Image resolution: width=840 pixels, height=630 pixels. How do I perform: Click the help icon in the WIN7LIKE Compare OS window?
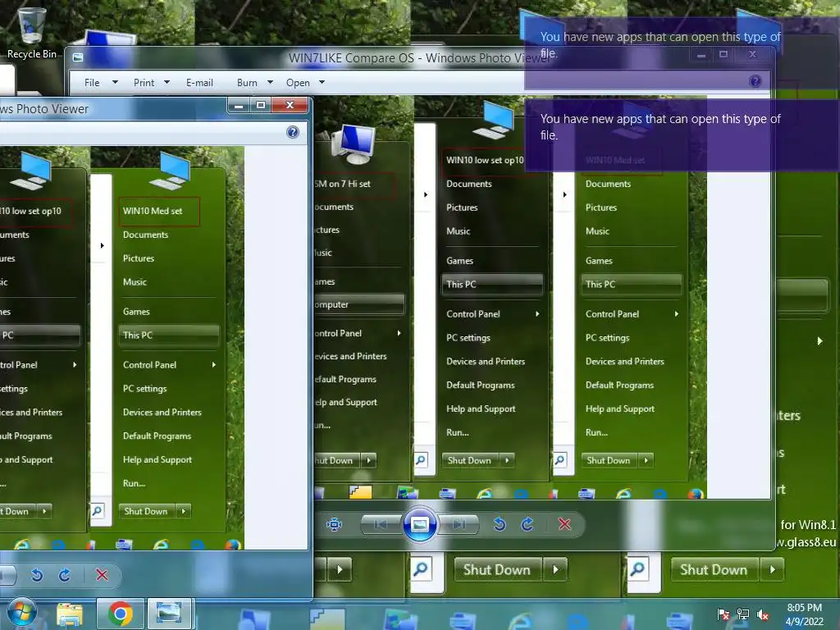(x=755, y=81)
